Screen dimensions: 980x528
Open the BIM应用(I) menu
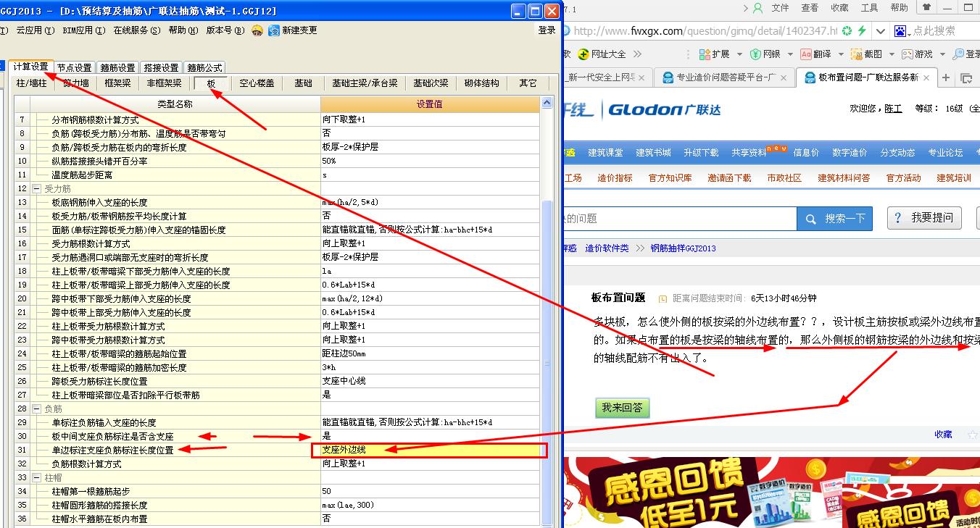coord(83,30)
